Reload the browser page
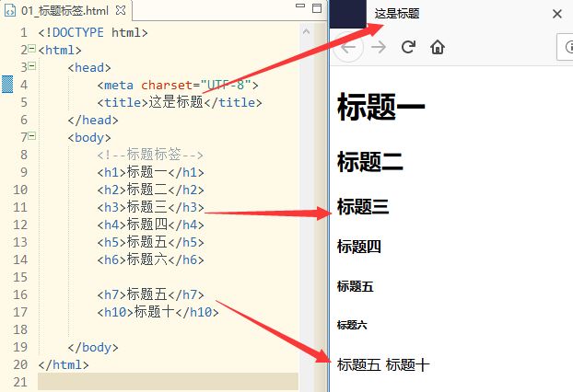 (408, 47)
